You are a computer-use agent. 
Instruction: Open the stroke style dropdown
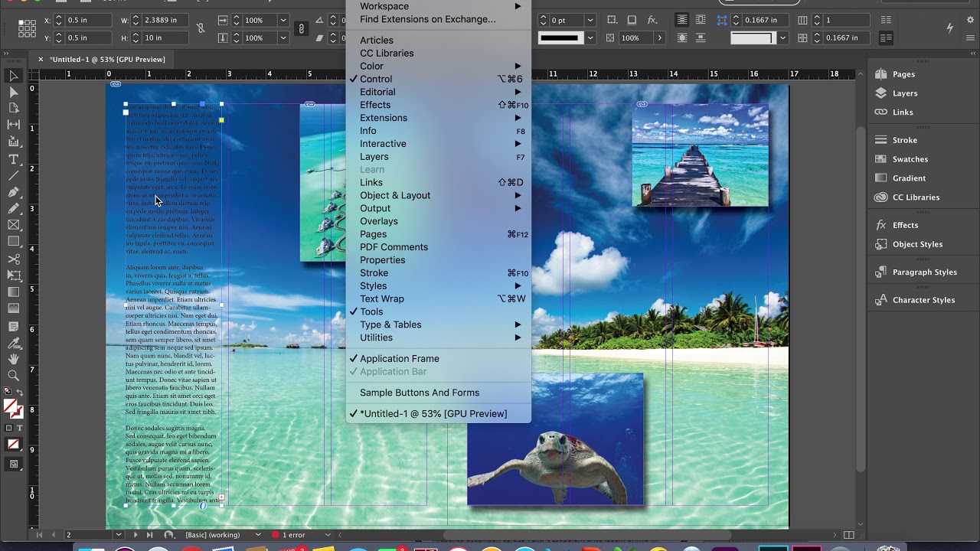(x=590, y=37)
